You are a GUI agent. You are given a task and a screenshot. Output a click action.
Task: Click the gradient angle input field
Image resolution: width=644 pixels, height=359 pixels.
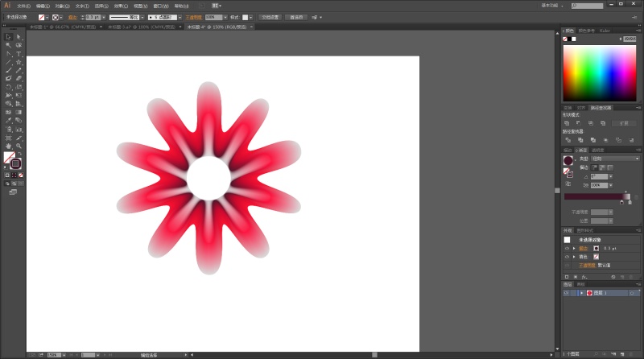(x=599, y=175)
